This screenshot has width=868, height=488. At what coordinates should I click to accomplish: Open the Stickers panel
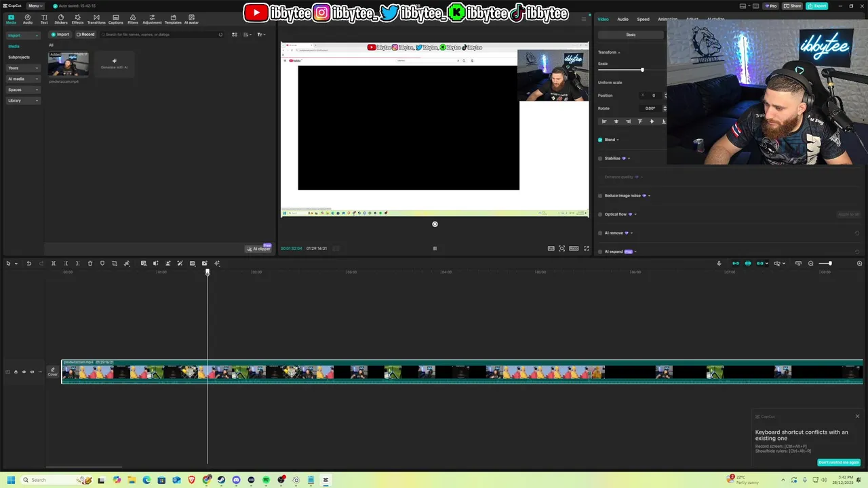pos(61,19)
